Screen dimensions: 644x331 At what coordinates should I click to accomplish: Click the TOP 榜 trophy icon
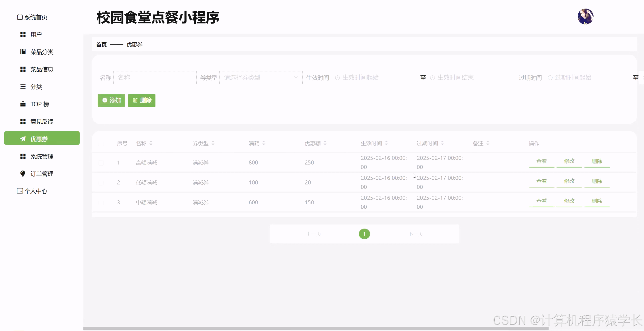[23, 104]
